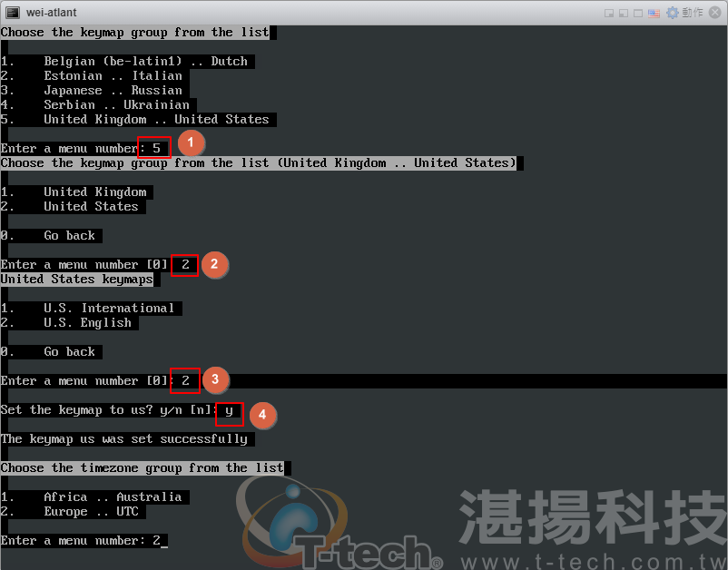728x570 pixels.
Task: Select the 'Japanese .. Russian' row
Action: tap(94, 90)
